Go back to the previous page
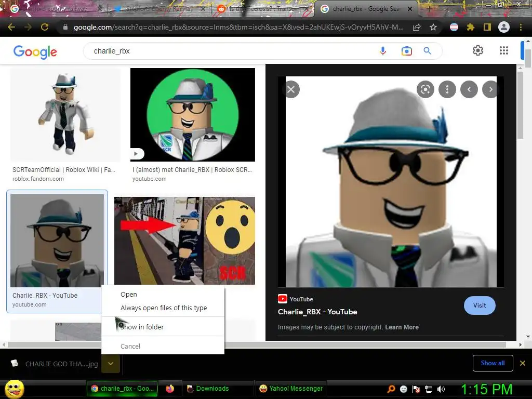Viewport: 532px width, 399px height. (11, 27)
